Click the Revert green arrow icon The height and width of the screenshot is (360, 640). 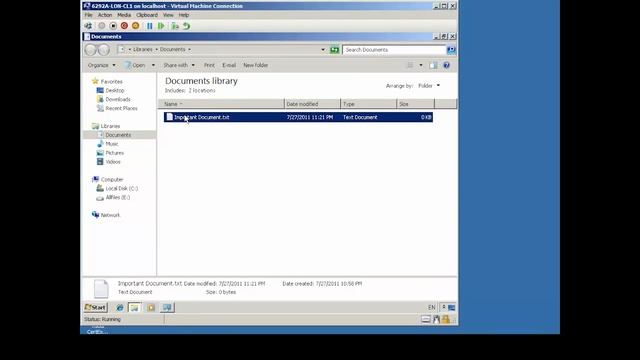tap(187, 26)
